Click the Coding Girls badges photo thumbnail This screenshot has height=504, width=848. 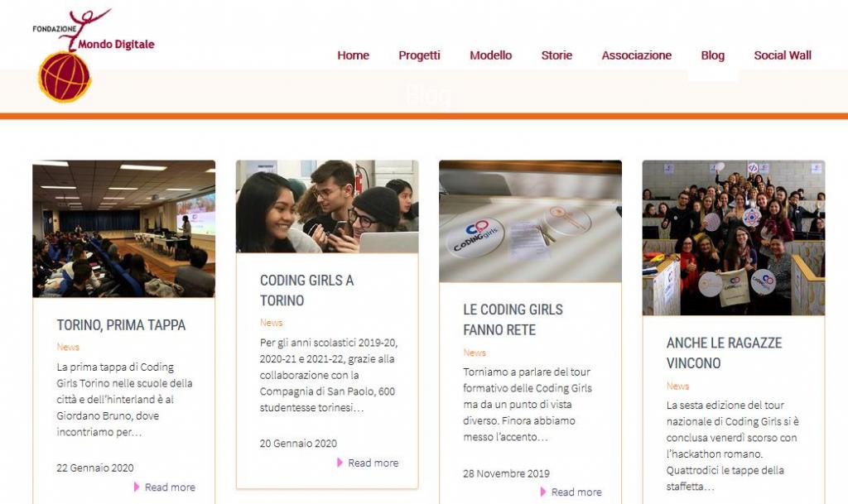(x=531, y=221)
